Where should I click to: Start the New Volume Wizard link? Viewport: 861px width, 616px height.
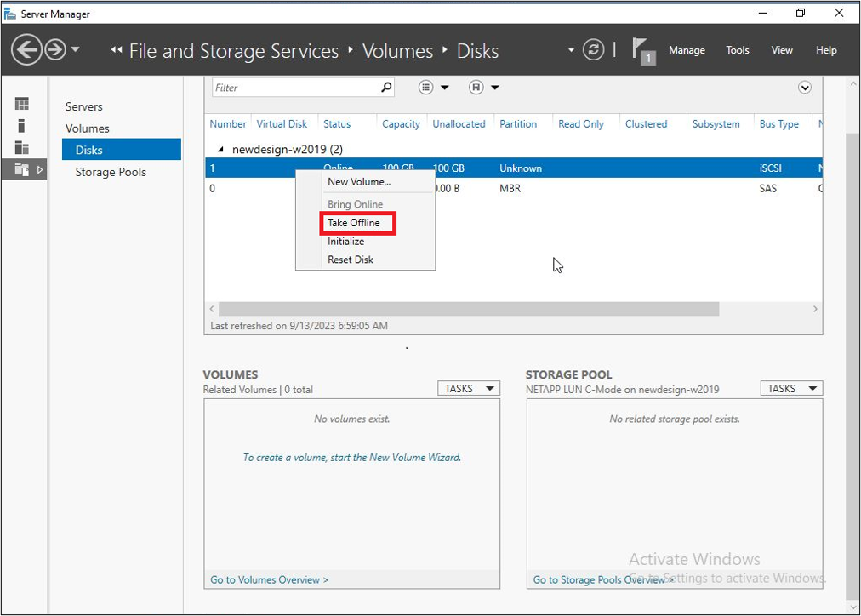click(x=351, y=458)
